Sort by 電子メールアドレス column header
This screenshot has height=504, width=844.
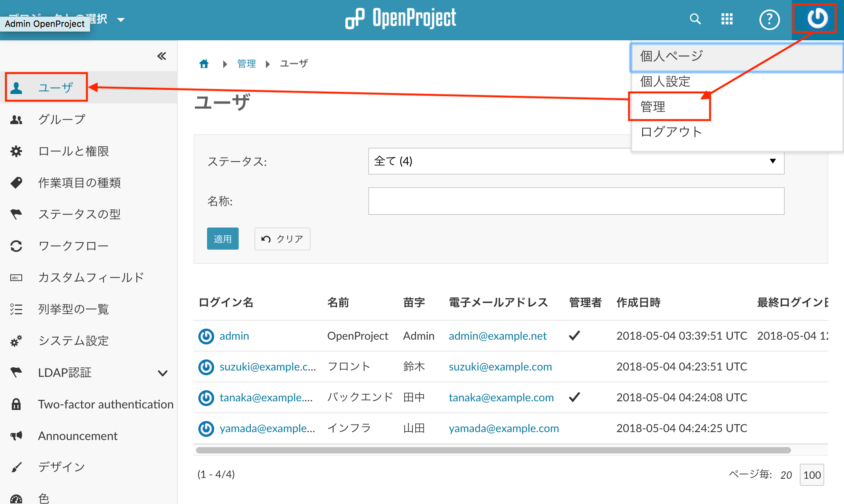pyautogui.click(x=498, y=303)
